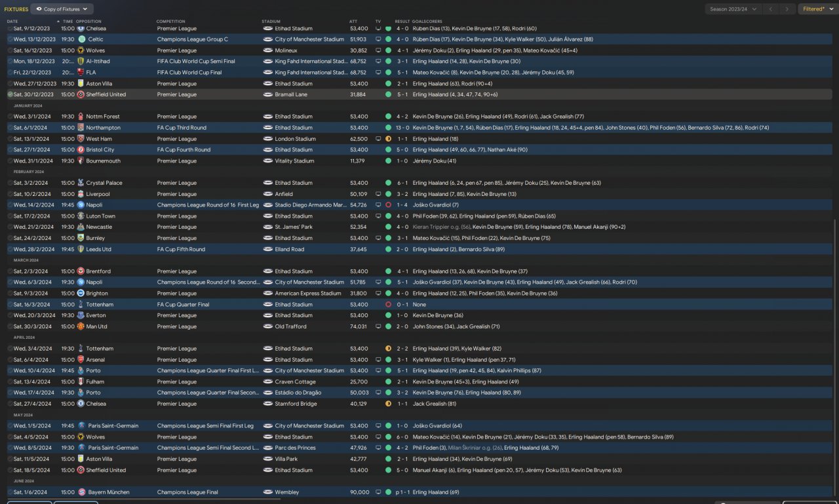Click the FLA club badge
This screenshot has width=839, height=504.
pyautogui.click(x=81, y=73)
